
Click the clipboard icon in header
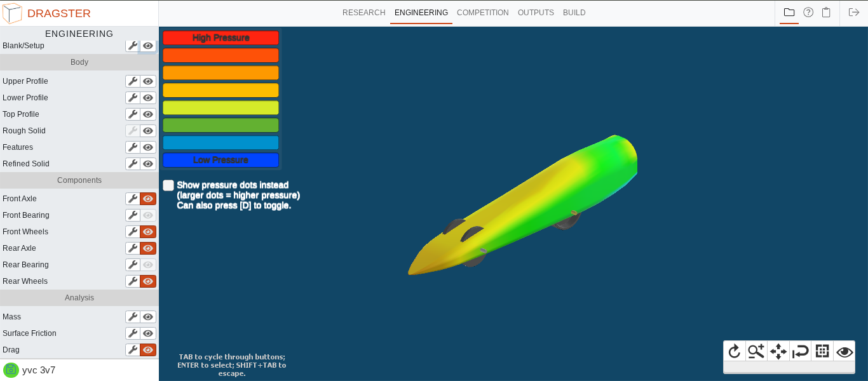(x=826, y=12)
